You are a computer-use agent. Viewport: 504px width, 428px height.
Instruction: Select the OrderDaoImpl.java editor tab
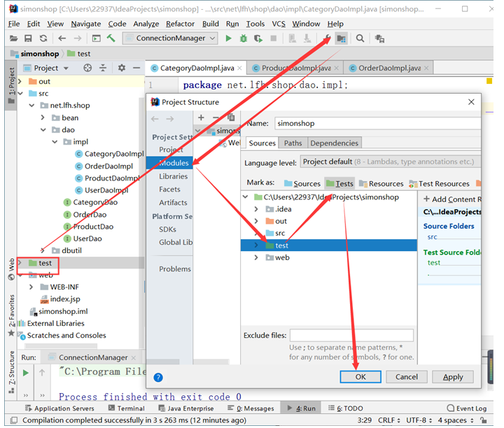pyautogui.click(x=389, y=68)
